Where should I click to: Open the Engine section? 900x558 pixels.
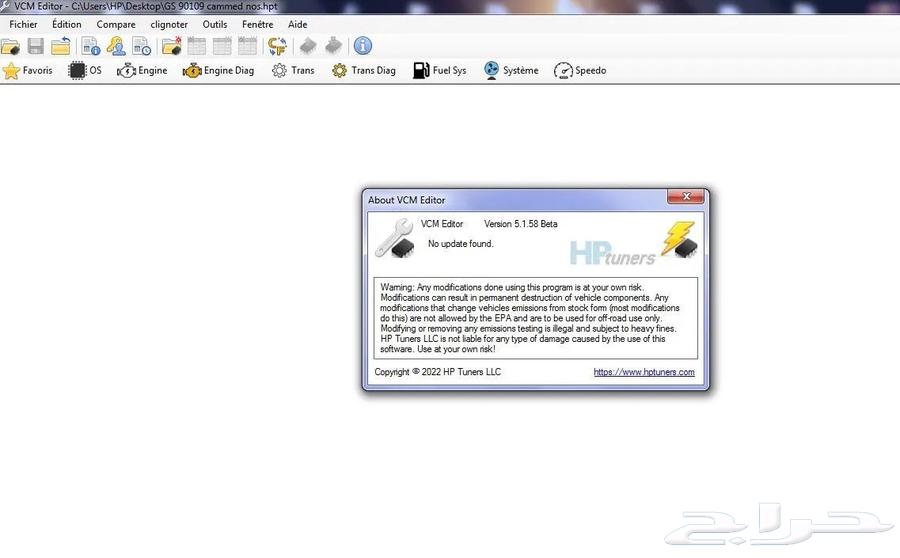tap(142, 71)
